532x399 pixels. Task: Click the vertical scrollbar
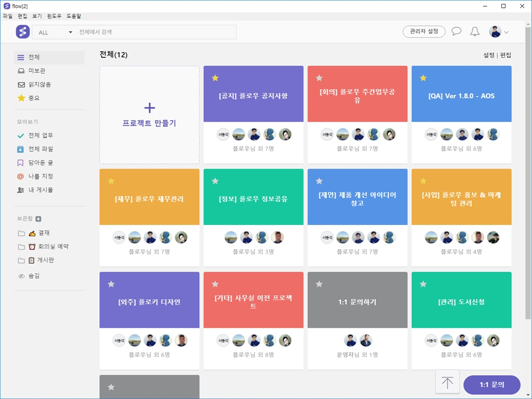528,173
